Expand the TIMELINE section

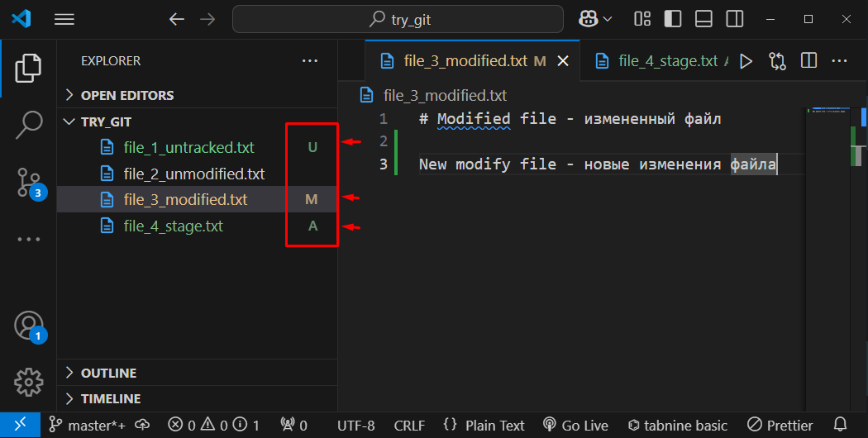110,398
